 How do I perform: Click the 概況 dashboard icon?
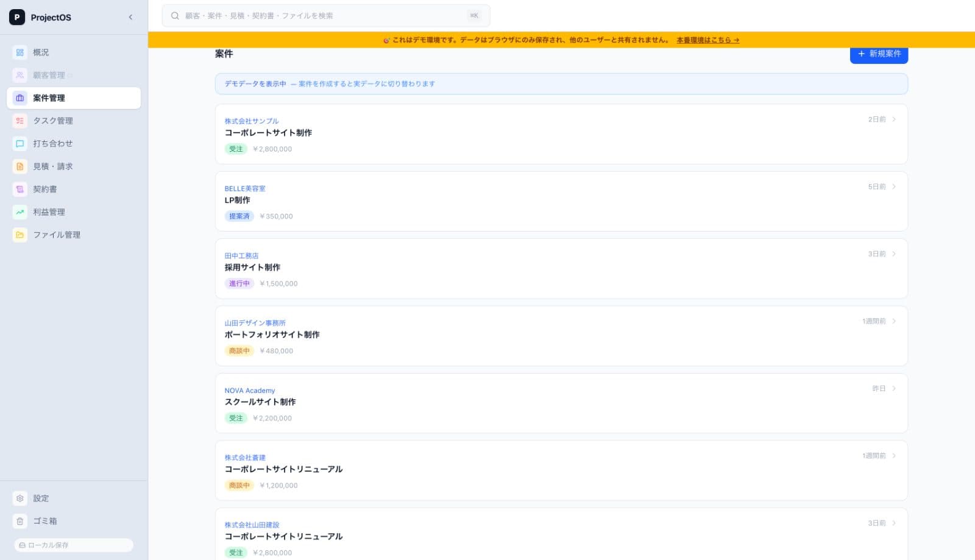coord(20,52)
